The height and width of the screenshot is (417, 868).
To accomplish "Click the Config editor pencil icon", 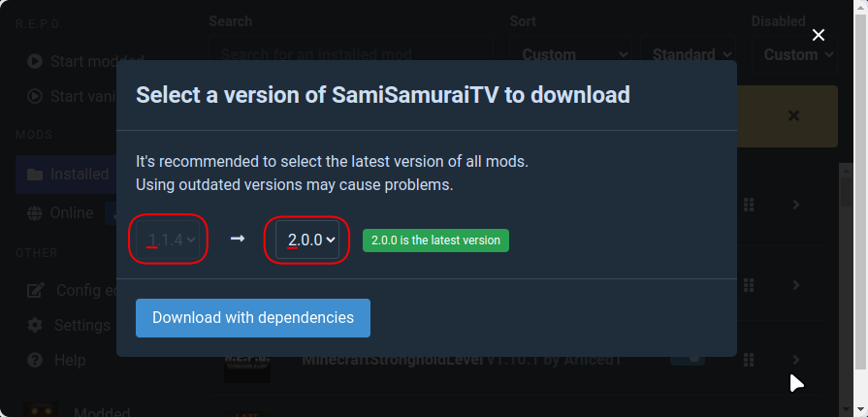I will (x=36, y=290).
